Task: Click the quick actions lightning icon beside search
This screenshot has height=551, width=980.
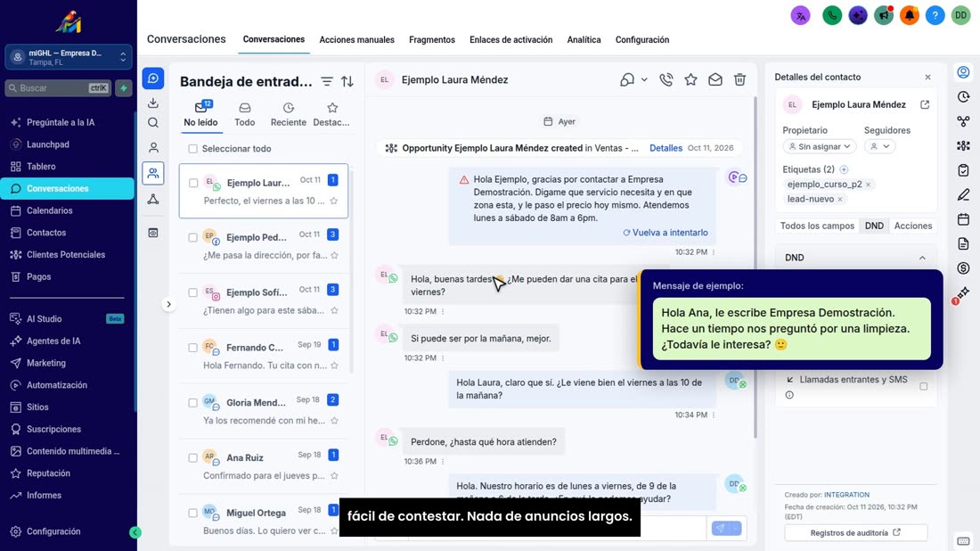Action: [x=124, y=88]
